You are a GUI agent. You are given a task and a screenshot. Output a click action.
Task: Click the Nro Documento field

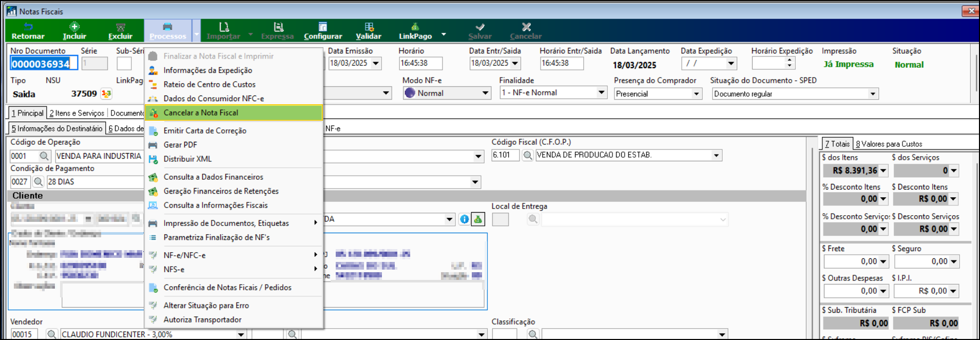click(x=43, y=64)
